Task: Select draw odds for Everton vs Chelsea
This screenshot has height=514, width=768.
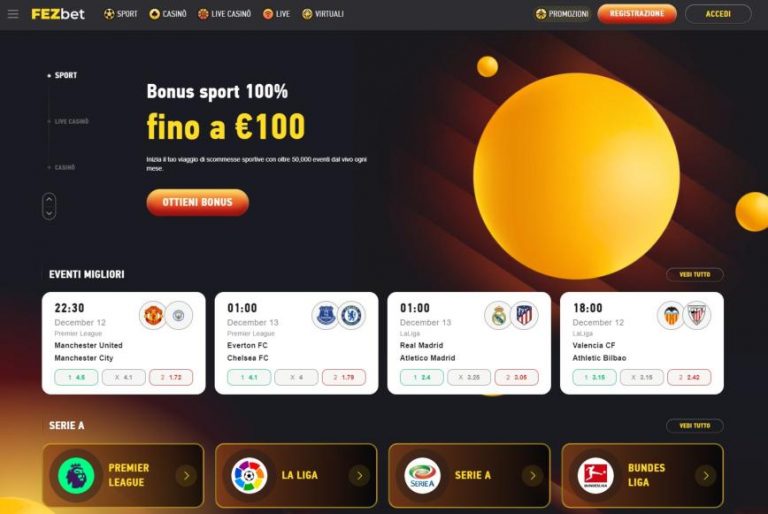Action: tap(296, 377)
